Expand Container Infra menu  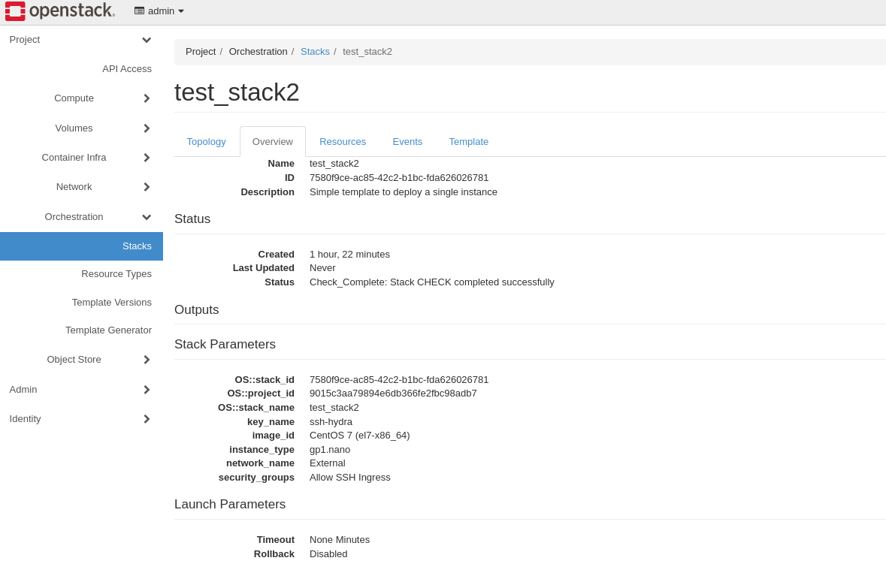coord(147,158)
